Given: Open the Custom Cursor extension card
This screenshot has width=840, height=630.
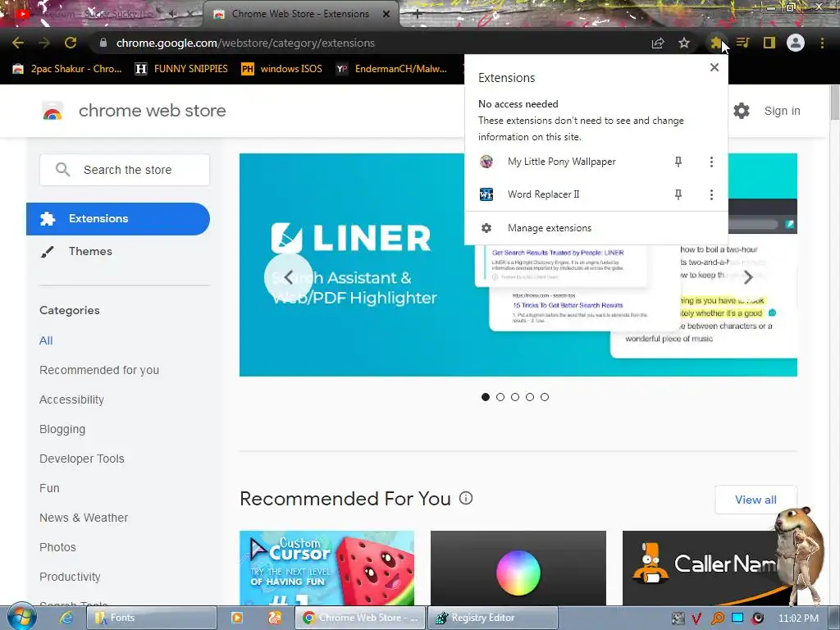Looking at the screenshot, I should point(326,568).
